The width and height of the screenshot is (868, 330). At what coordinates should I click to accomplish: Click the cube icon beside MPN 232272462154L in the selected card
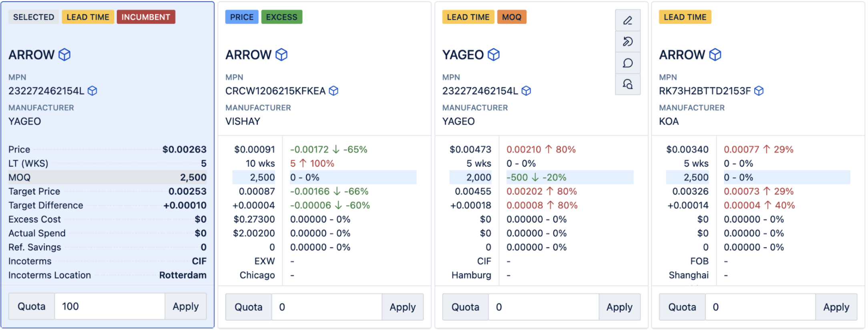pos(92,91)
